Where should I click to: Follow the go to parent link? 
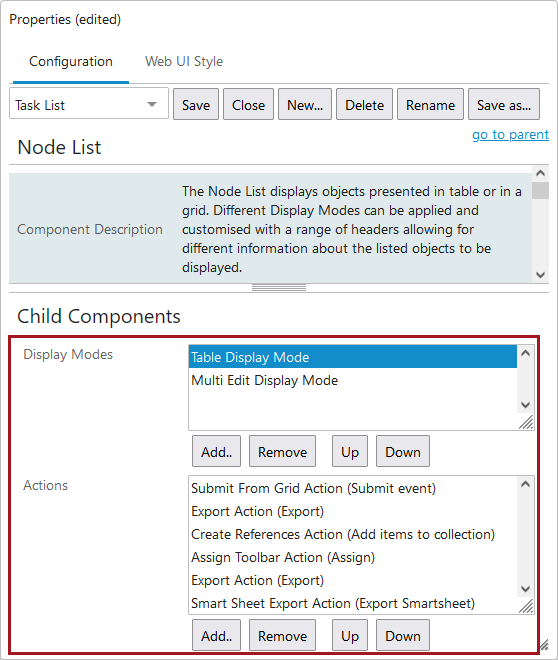click(x=510, y=135)
